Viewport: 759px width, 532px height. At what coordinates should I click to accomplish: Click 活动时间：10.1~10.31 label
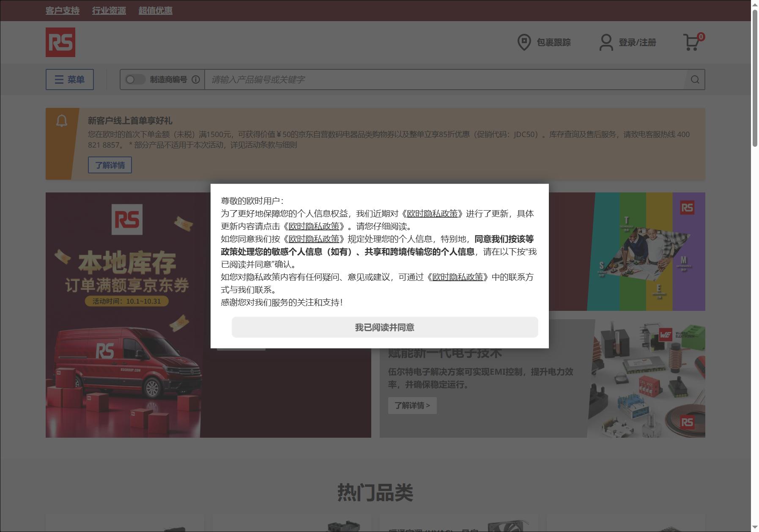click(x=127, y=301)
